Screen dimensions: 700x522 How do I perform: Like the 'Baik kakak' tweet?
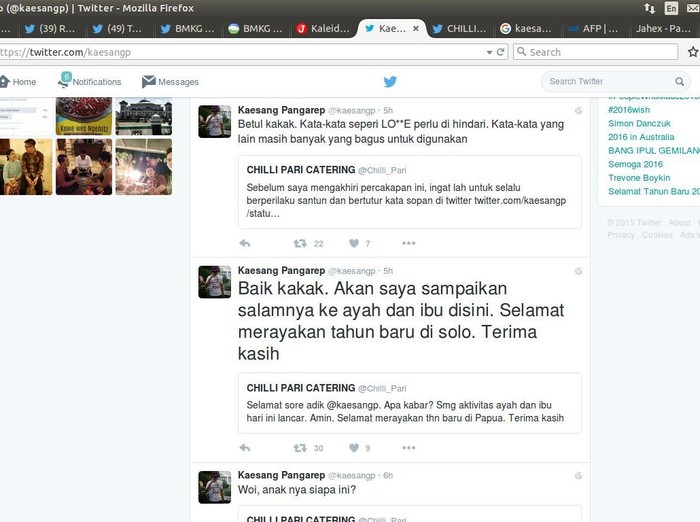[354, 448]
